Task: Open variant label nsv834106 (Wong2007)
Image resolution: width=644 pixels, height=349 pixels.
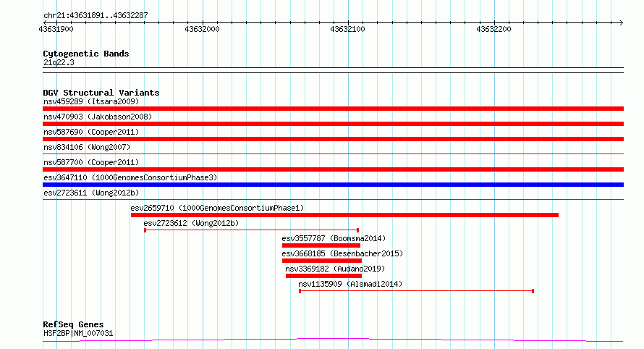Action: 87,147
